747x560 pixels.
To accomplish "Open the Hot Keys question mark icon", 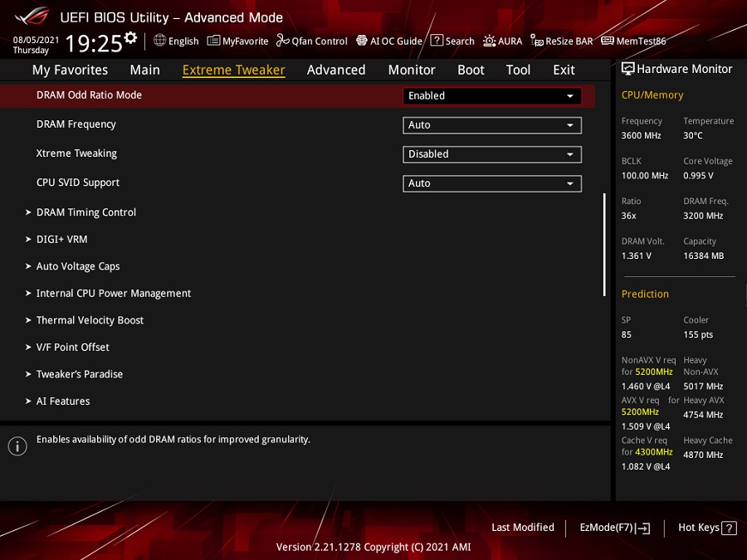I will pyautogui.click(x=729, y=528).
